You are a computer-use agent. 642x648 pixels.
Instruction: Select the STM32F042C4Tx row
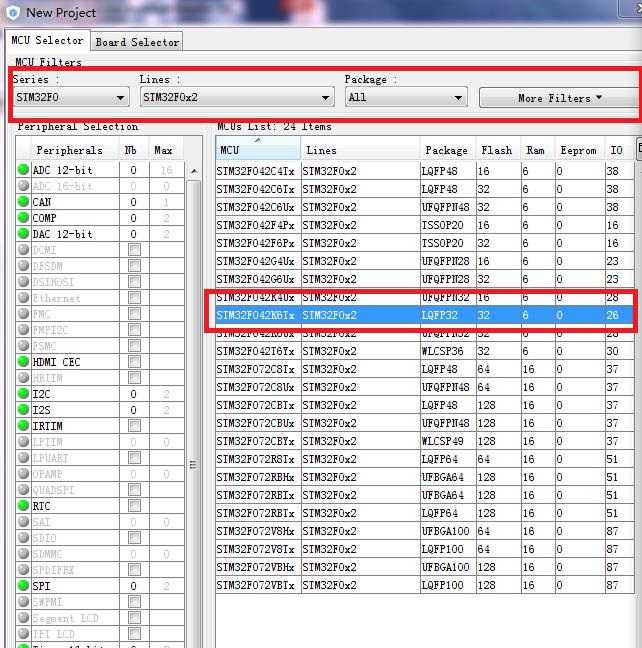click(x=425, y=171)
